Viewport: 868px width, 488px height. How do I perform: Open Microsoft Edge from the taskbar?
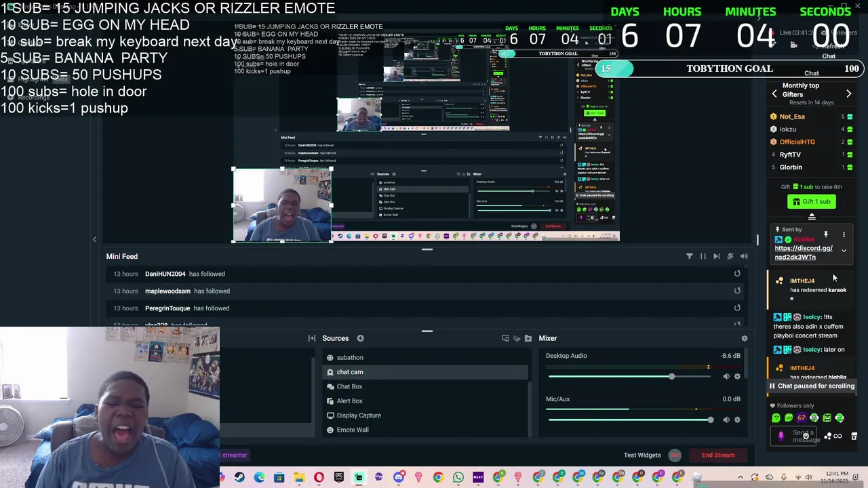(259, 478)
